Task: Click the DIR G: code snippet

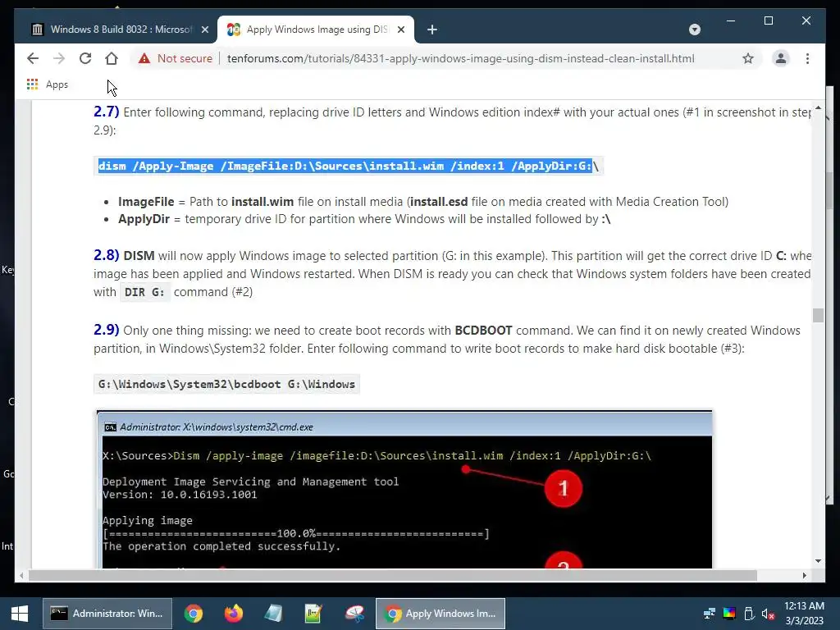Action: (x=144, y=292)
